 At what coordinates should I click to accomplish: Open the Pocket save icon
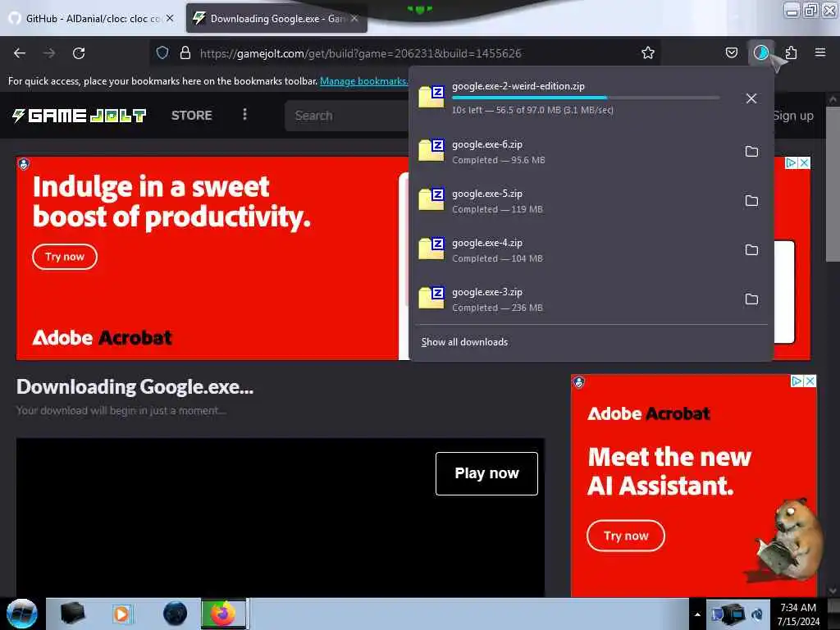731,52
